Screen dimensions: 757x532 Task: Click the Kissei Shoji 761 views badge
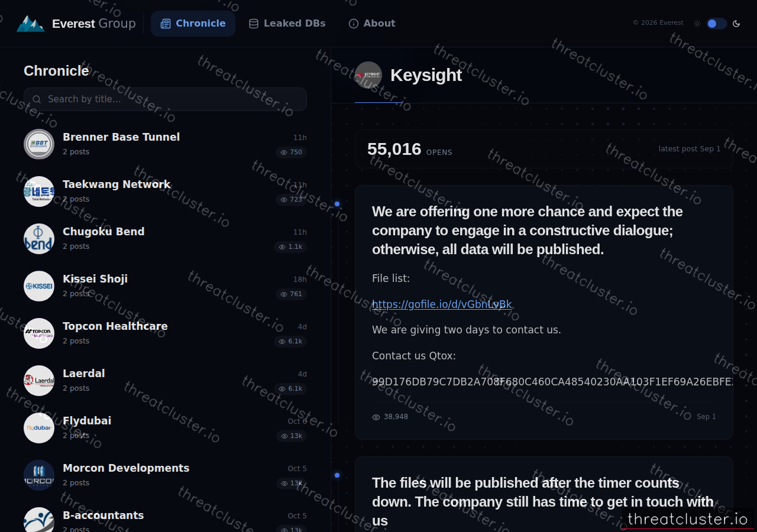[x=292, y=294]
